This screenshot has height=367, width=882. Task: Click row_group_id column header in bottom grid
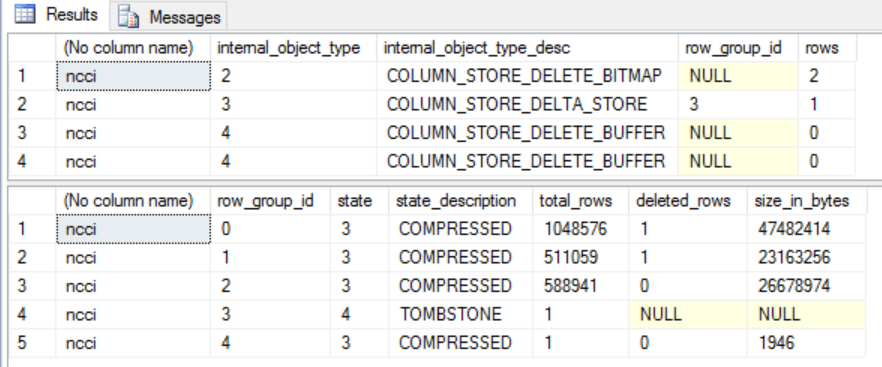coord(270,200)
